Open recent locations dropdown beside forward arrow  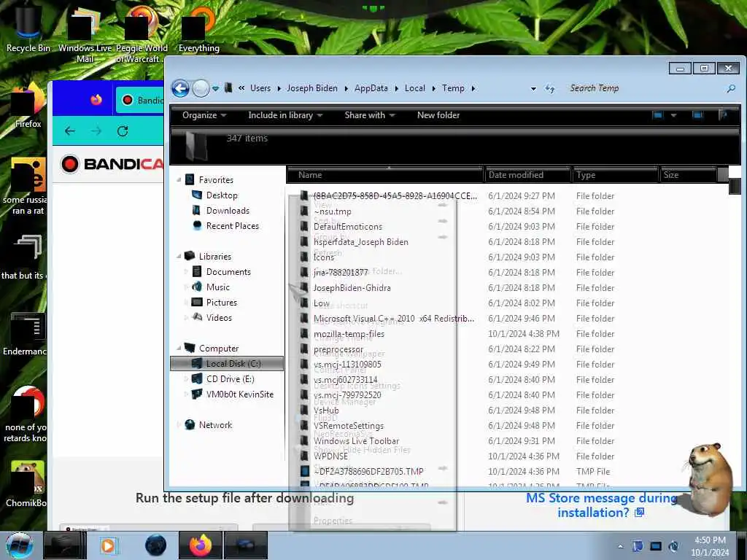[216, 88]
